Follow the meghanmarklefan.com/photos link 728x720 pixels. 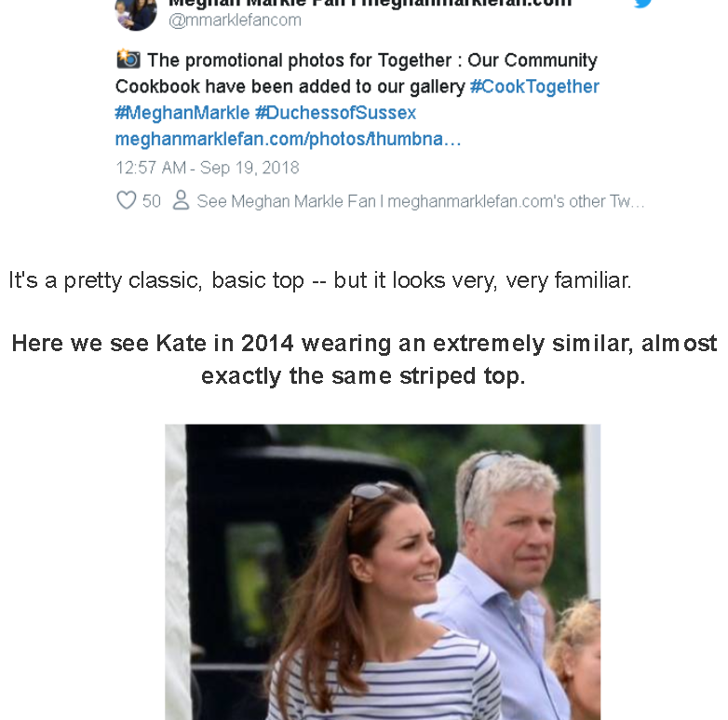click(288, 139)
